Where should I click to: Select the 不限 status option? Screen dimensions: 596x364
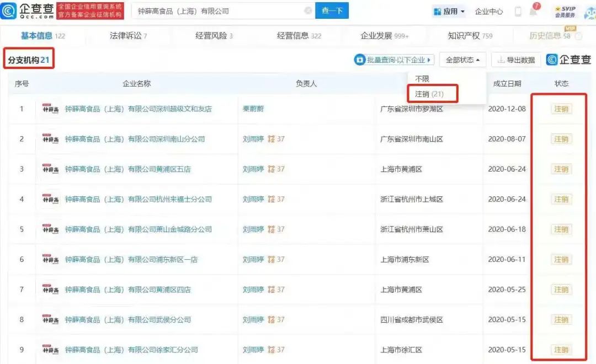coord(422,79)
